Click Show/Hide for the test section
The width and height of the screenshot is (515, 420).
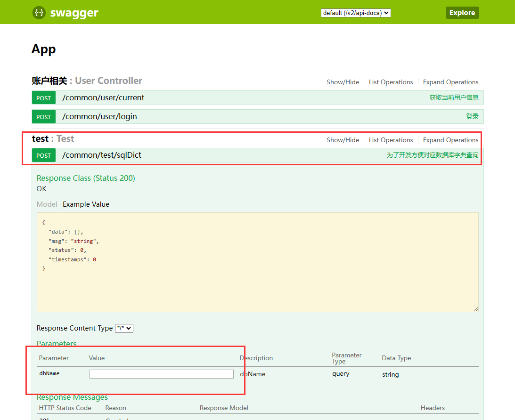[x=343, y=140]
